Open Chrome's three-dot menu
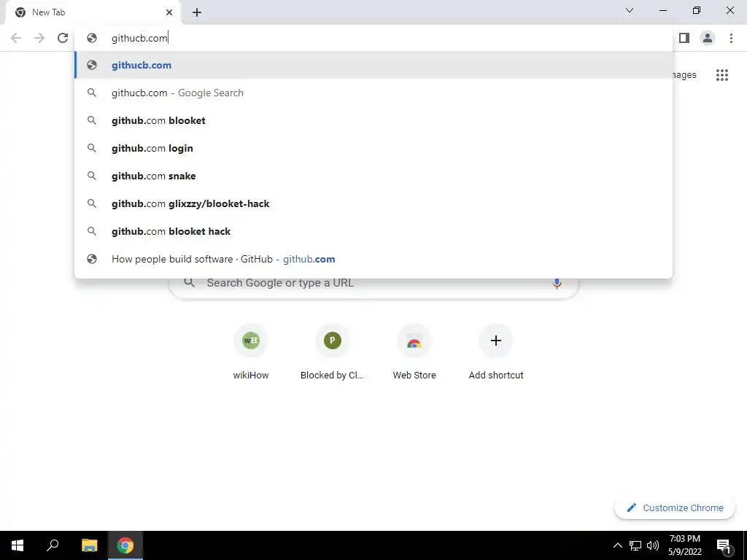 coord(731,38)
